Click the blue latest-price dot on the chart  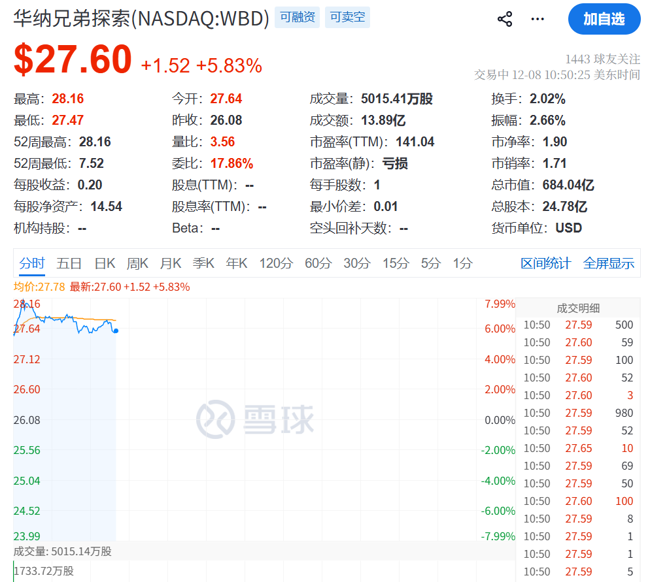point(116,330)
